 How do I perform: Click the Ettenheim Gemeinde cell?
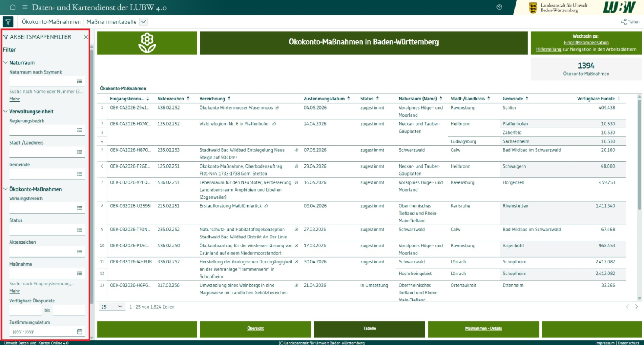(513, 286)
